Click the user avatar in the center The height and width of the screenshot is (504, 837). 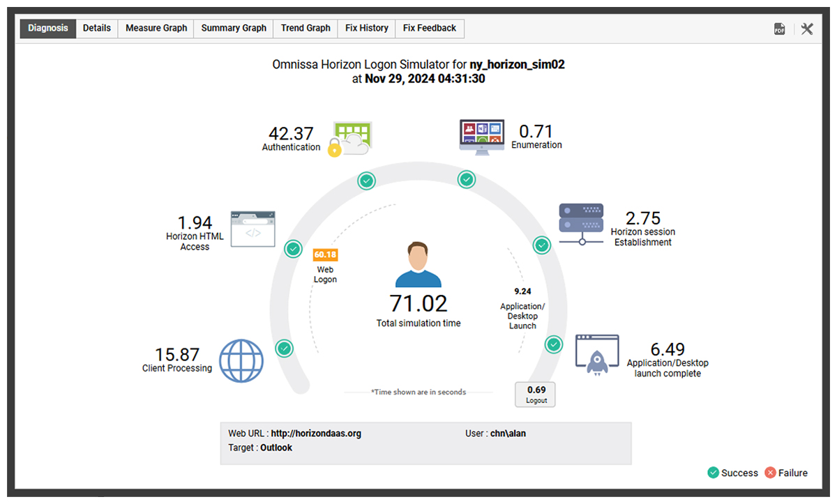click(418, 264)
